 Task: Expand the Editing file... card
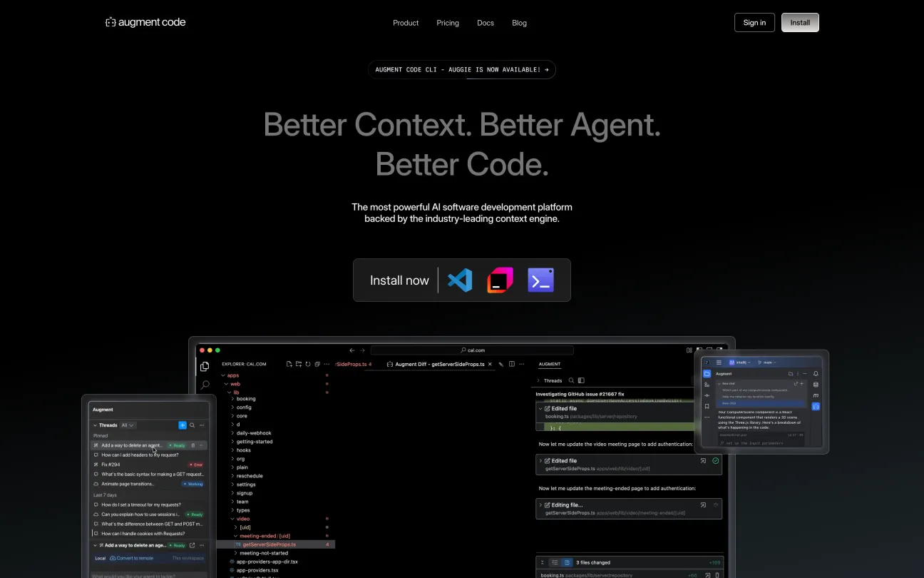pyautogui.click(x=629, y=508)
